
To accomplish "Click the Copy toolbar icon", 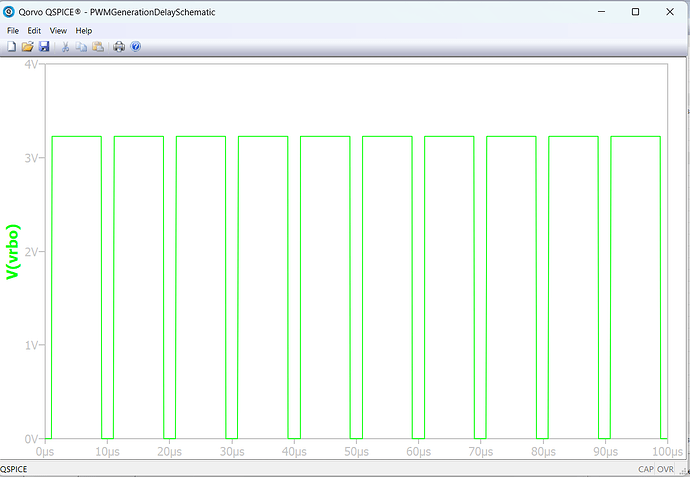I will point(81,46).
